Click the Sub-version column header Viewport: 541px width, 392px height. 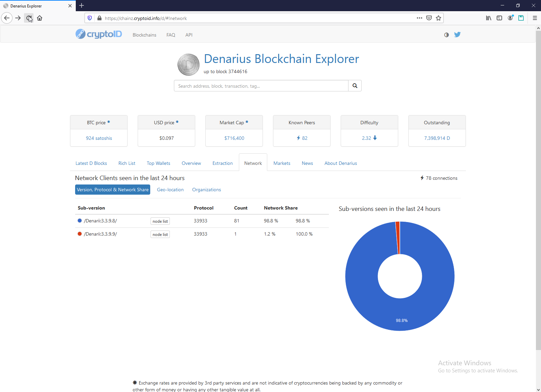(91, 208)
